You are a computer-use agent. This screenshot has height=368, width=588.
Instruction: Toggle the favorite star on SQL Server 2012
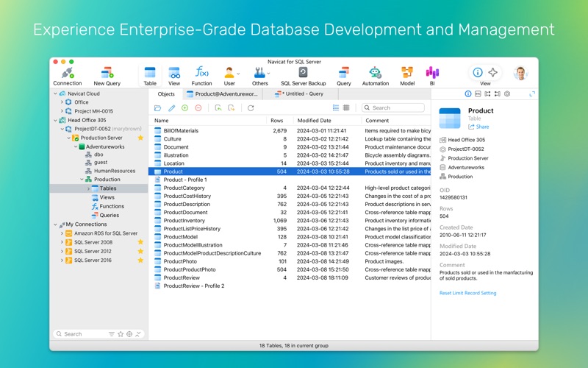(x=140, y=251)
